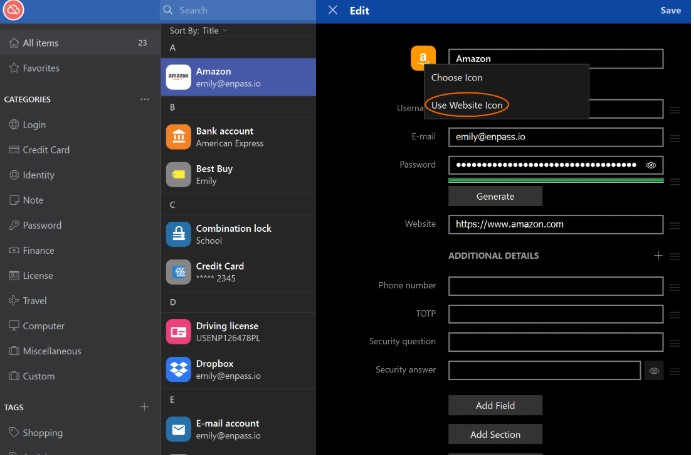This screenshot has height=455, width=694.
Task: Click the Generate password button
Action: 495,196
